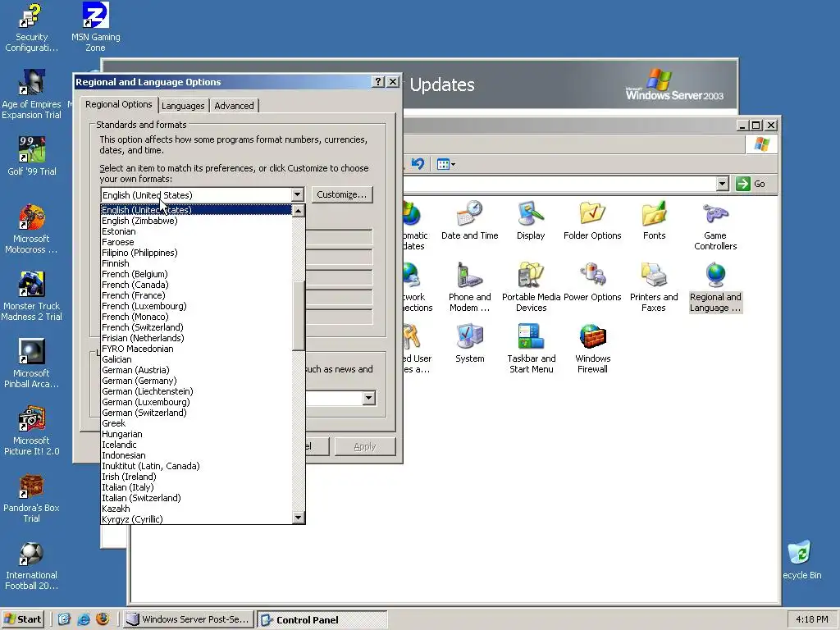The height and width of the screenshot is (630, 840).
Task: Open the Views toolbar button in Control Panel
Action: click(445, 164)
